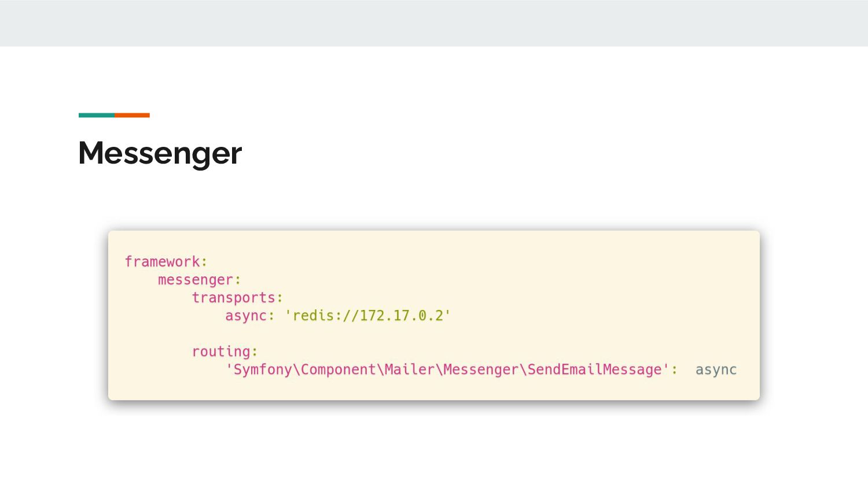Click the "redis" scheme in the URL
Image resolution: width=868 pixels, height=488 pixels.
(313, 316)
